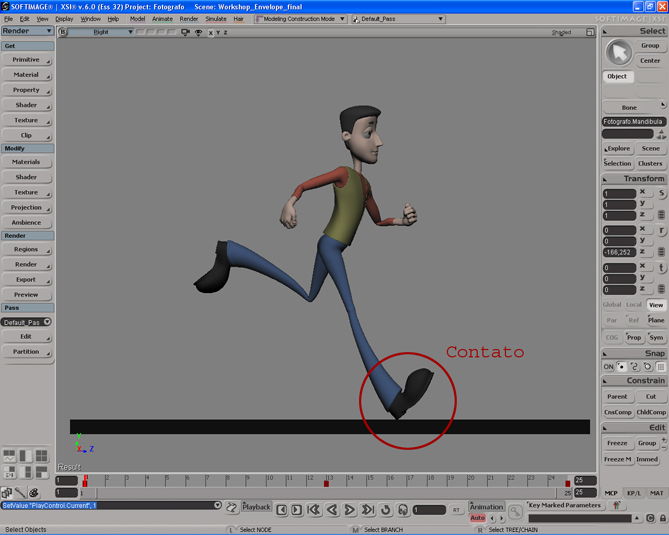The width and height of the screenshot is (669, 535).
Task: Open the Default_Pass dropdown in toolbar
Action: (x=400, y=19)
